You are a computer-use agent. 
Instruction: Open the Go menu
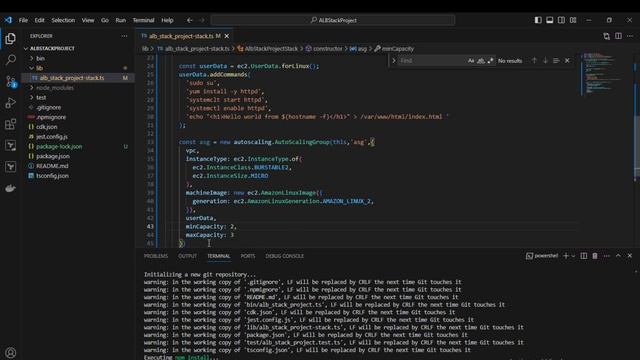click(x=105, y=20)
